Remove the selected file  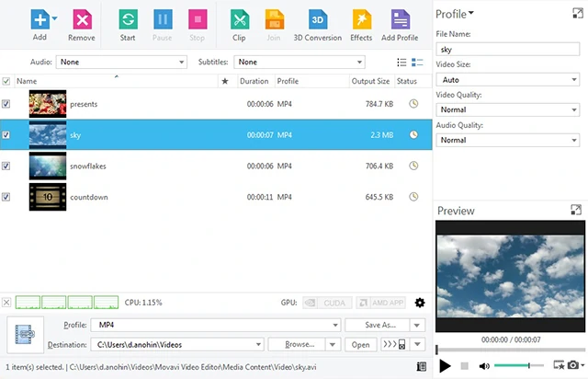point(82,24)
